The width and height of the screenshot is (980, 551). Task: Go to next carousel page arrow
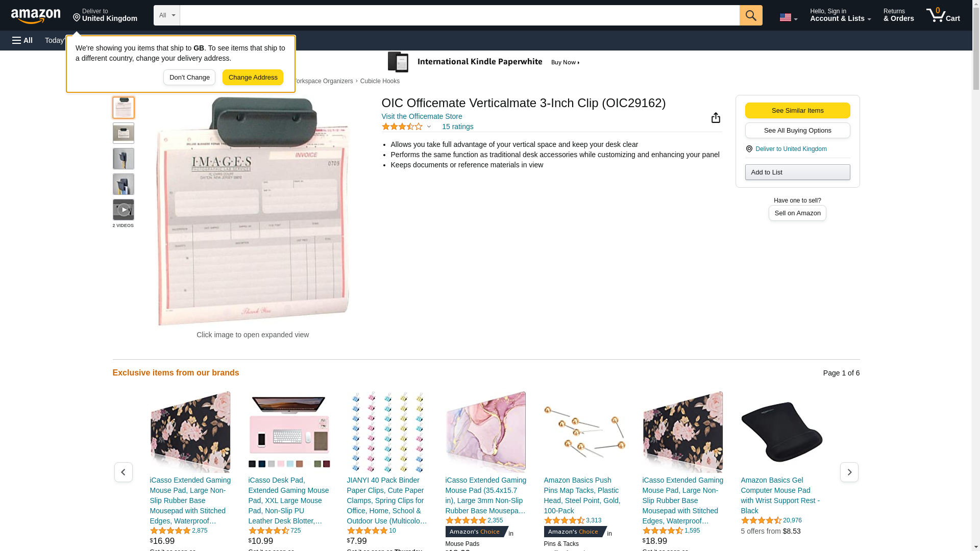click(x=849, y=472)
